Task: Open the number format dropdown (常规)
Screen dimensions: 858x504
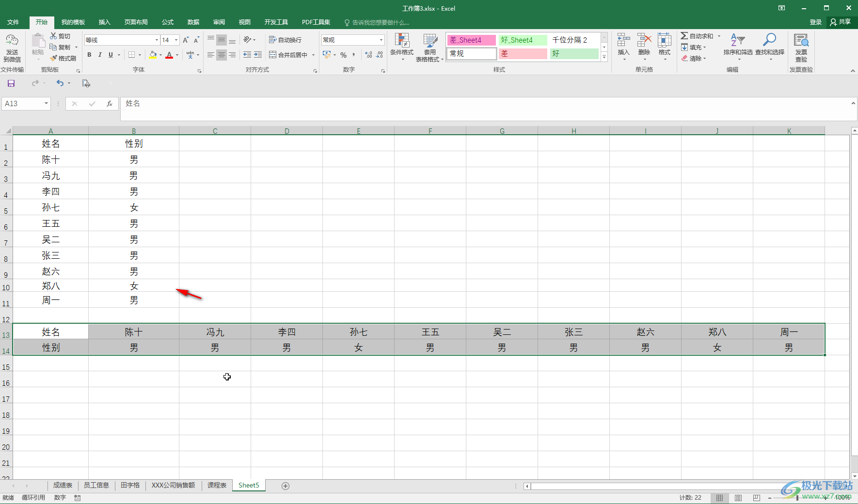Action: pos(381,40)
